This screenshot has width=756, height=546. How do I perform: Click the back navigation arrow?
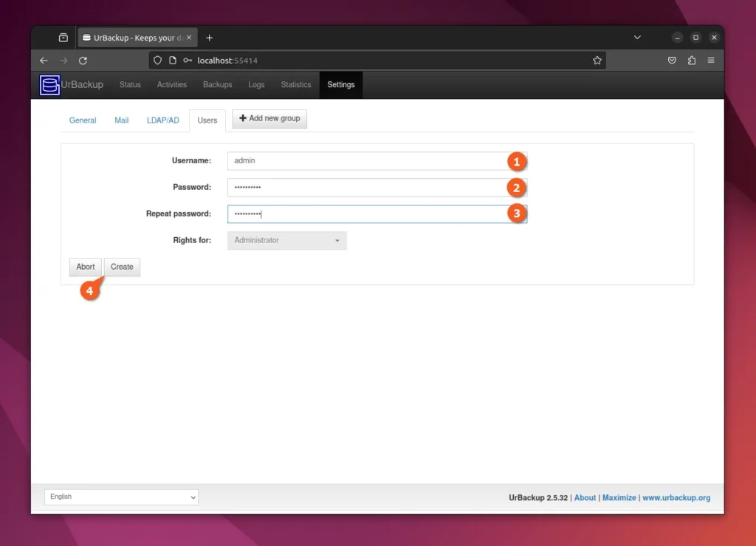click(44, 61)
